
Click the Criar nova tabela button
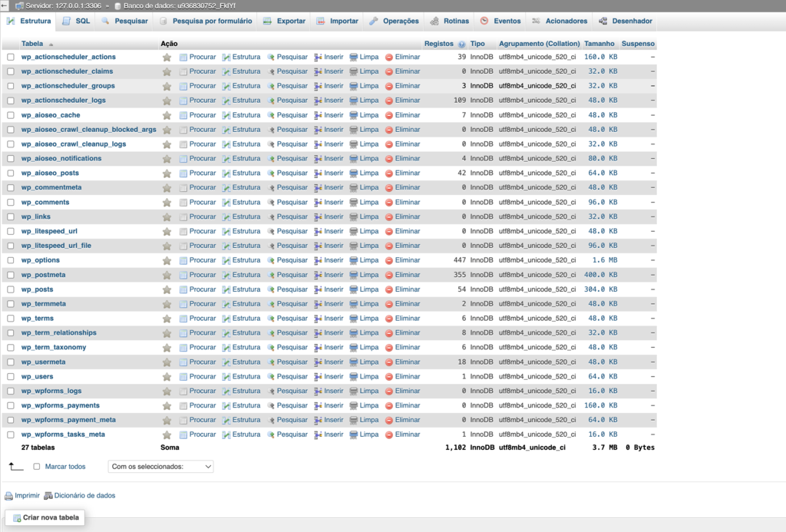click(44, 517)
